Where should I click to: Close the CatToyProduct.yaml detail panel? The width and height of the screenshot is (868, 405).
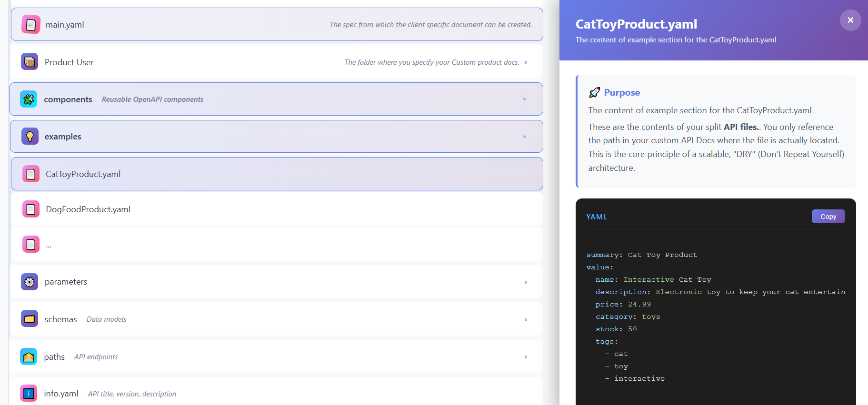point(850,20)
